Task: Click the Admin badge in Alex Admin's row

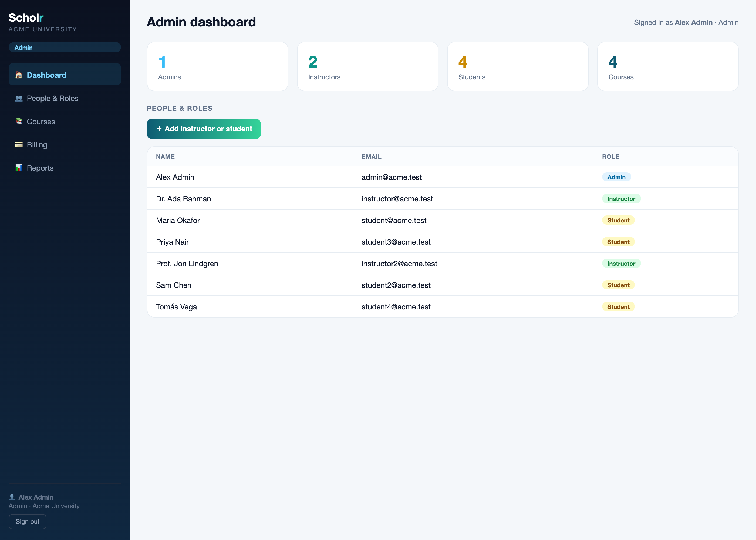Action: click(x=616, y=177)
